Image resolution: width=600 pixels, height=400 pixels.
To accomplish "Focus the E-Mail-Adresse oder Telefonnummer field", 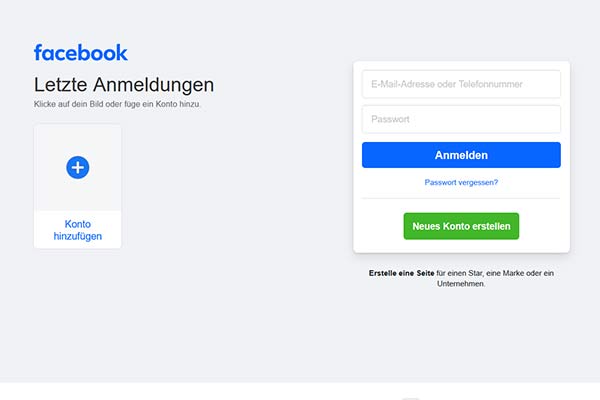I will coord(461,84).
